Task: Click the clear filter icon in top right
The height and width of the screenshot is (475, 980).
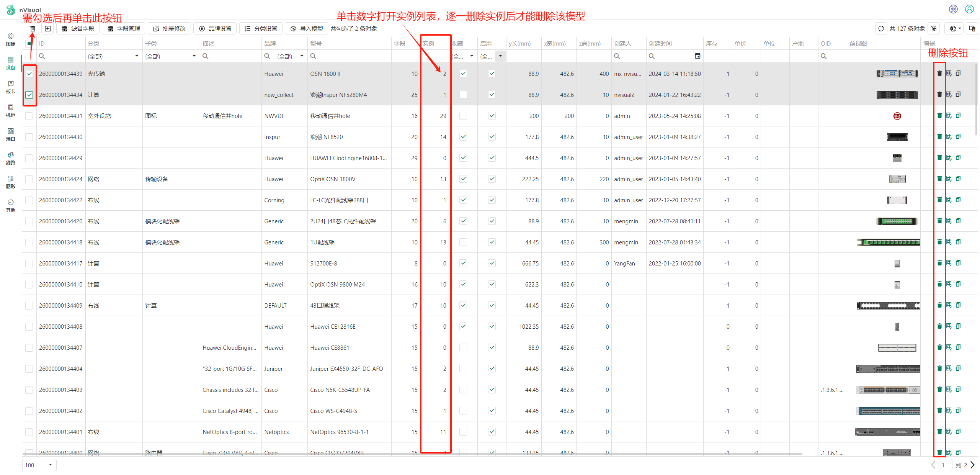Action: (x=934, y=29)
